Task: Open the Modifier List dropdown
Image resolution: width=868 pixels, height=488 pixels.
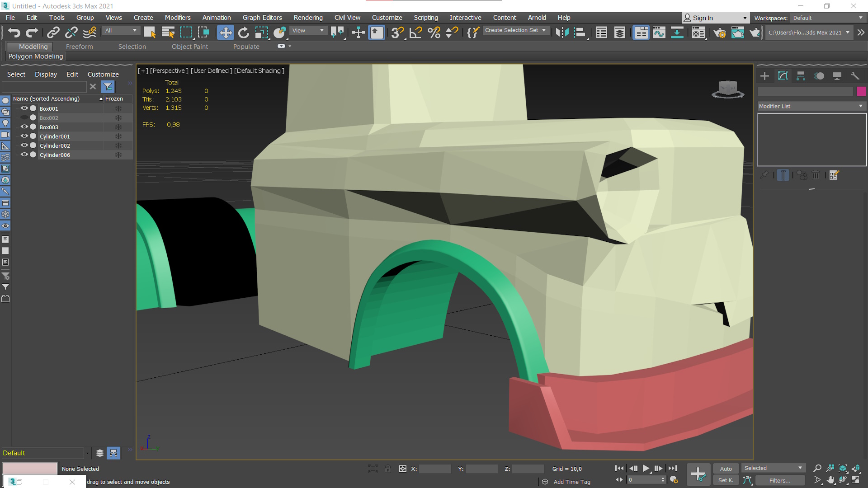Action: [x=811, y=106]
